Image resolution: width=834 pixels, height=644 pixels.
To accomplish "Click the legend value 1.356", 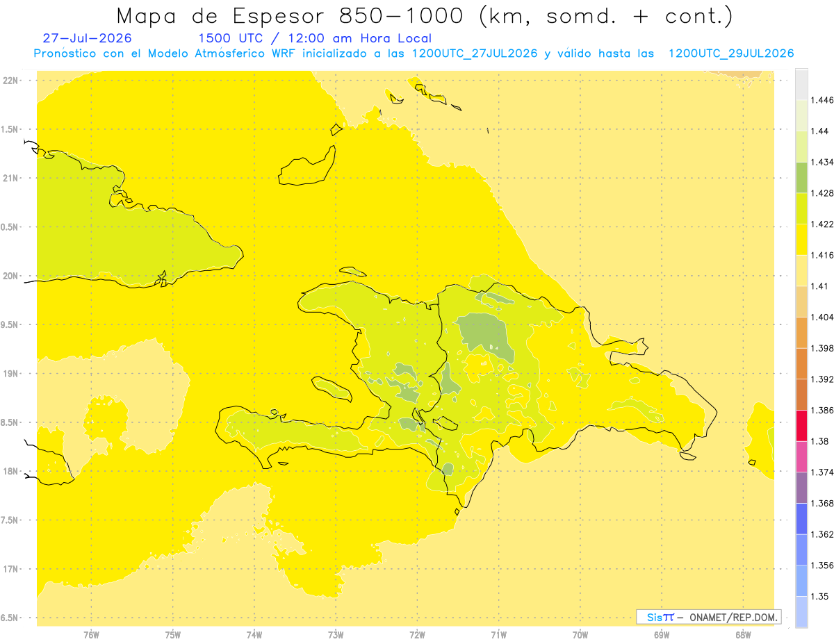I will click(x=822, y=565).
